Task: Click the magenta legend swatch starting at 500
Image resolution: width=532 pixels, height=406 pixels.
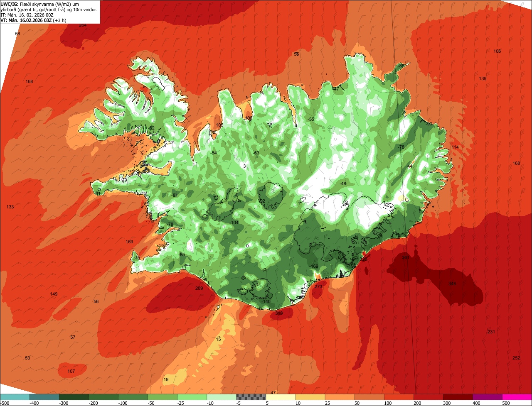Action: point(517,397)
